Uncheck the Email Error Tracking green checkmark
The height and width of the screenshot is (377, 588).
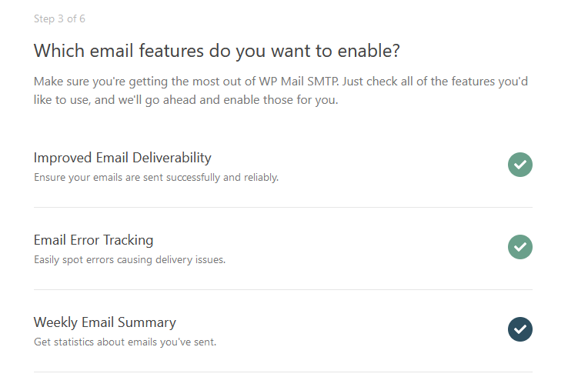[520, 247]
